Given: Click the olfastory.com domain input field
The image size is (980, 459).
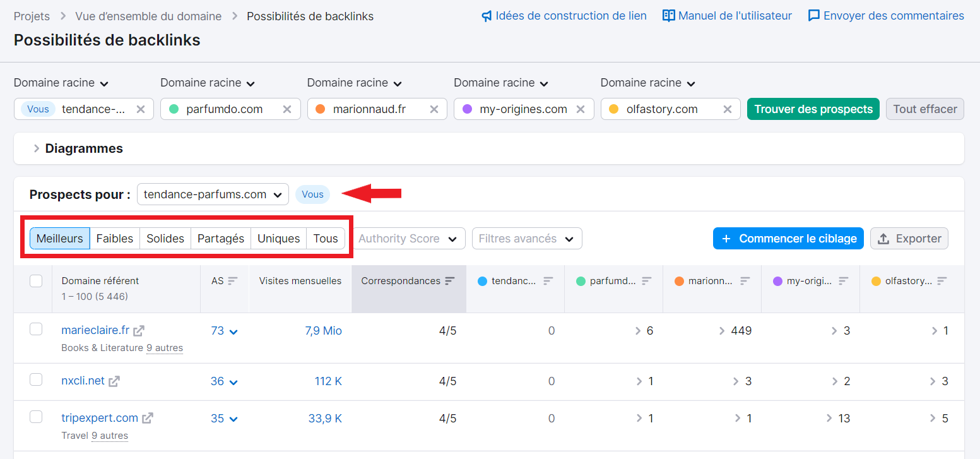Looking at the screenshot, I should click(x=671, y=109).
